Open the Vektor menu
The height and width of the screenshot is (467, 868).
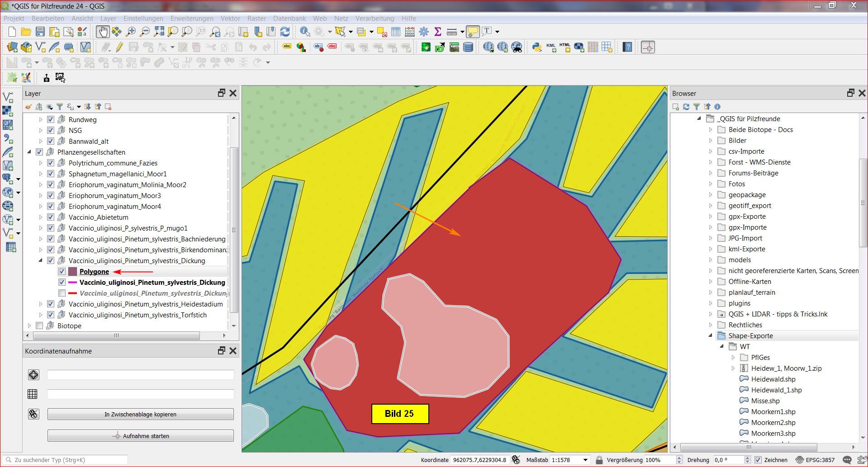pyautogui.click(x=230, y=19)
